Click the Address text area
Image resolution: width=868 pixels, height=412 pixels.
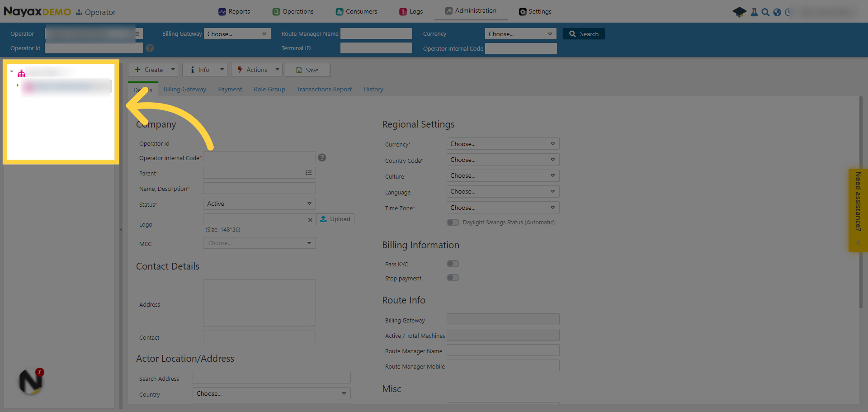tap(259, 303)
